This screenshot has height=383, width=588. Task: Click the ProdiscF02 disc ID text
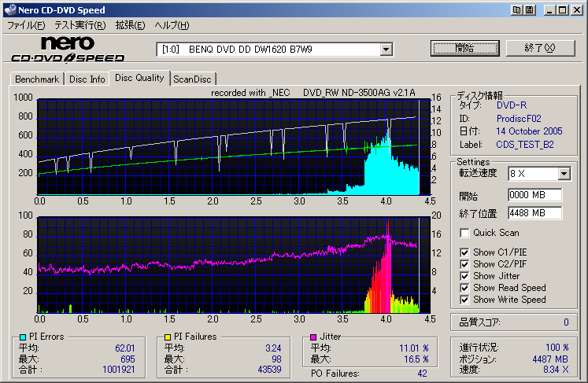point(519,119)
